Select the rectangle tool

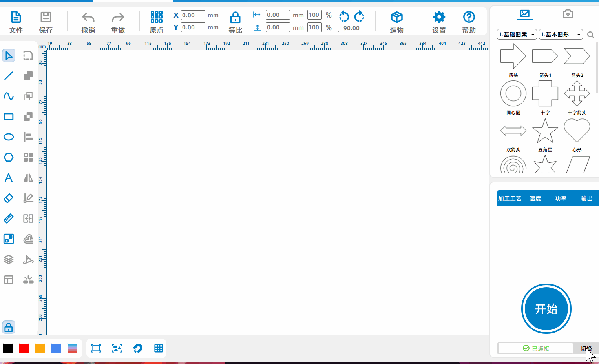[9, 116]
